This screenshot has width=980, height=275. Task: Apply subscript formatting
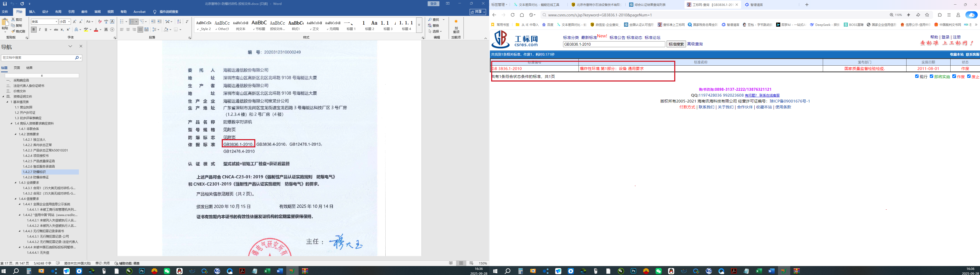[62, 29]
